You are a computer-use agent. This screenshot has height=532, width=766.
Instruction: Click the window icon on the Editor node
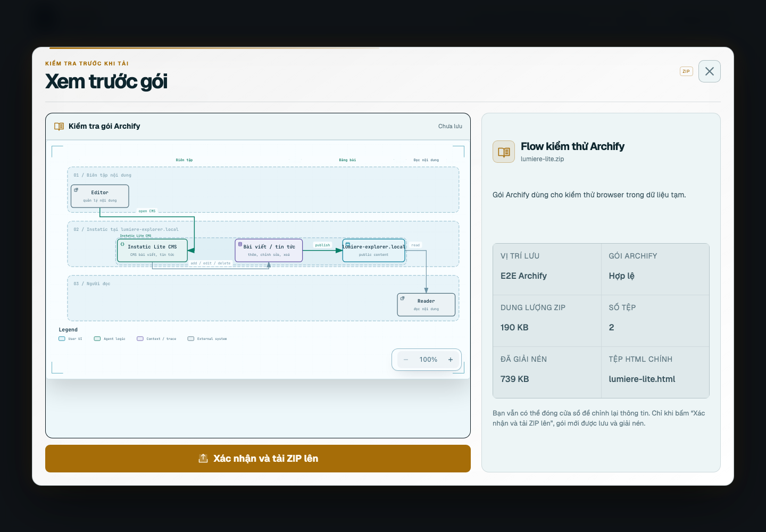click(76, 190)
